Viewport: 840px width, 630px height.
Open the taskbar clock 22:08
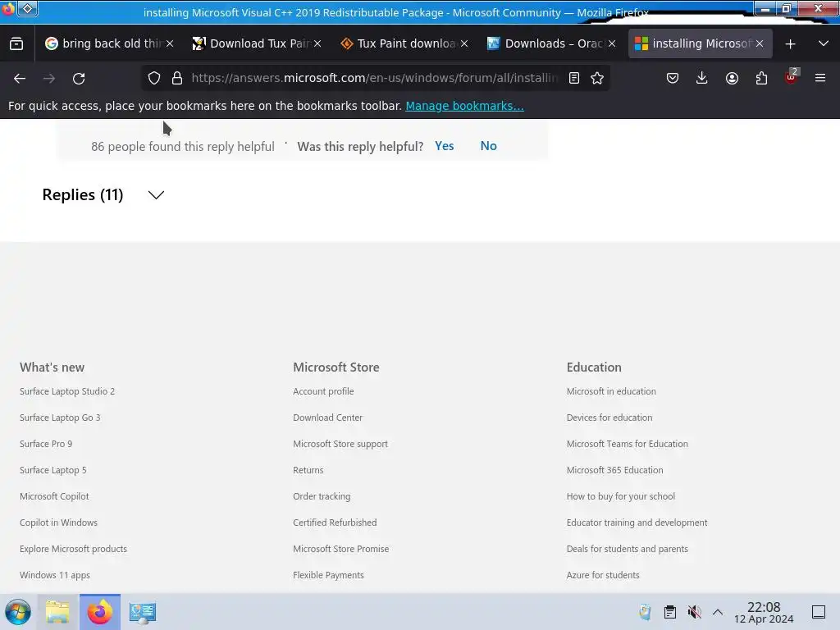[764, 612]
